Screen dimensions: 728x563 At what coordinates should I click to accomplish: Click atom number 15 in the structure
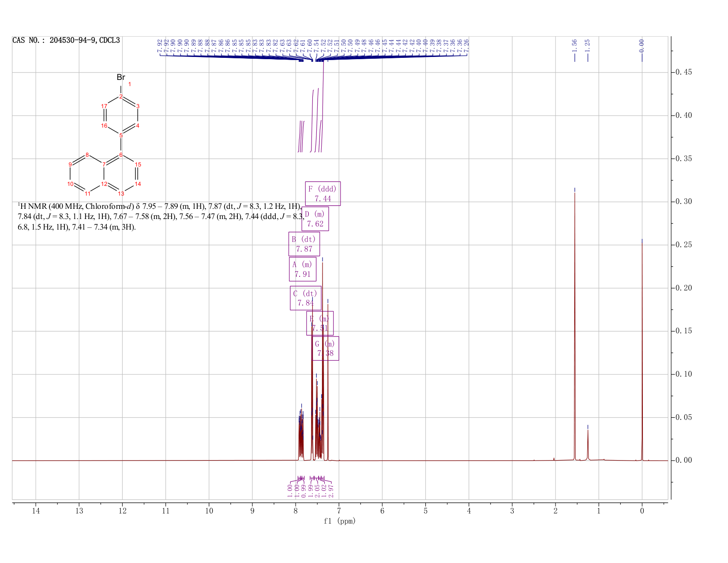coord(138,164)
